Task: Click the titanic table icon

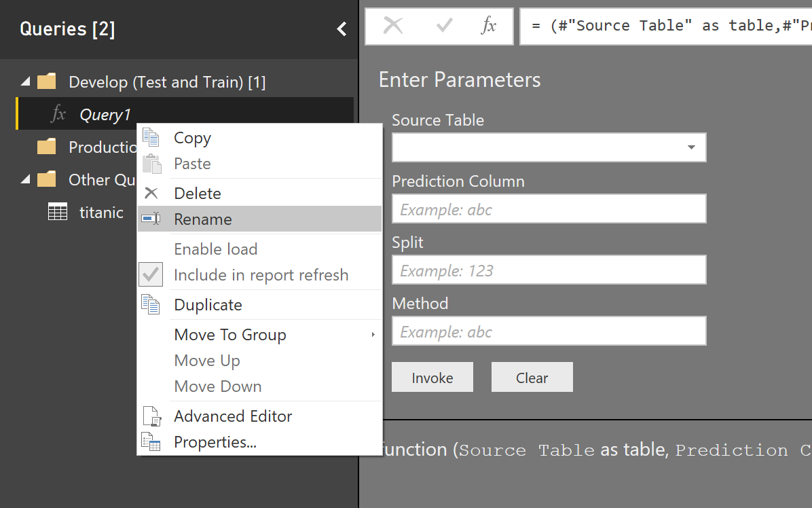Action: pos(58,212)
